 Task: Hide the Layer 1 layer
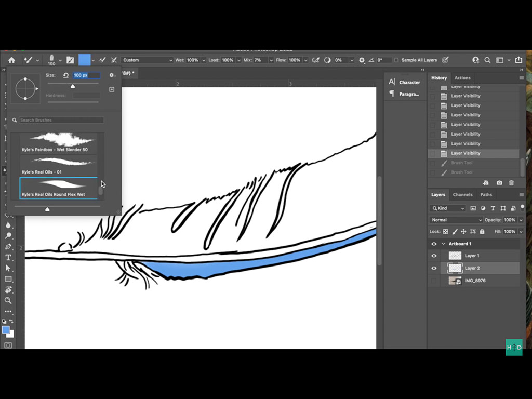(x=434, y=255)
